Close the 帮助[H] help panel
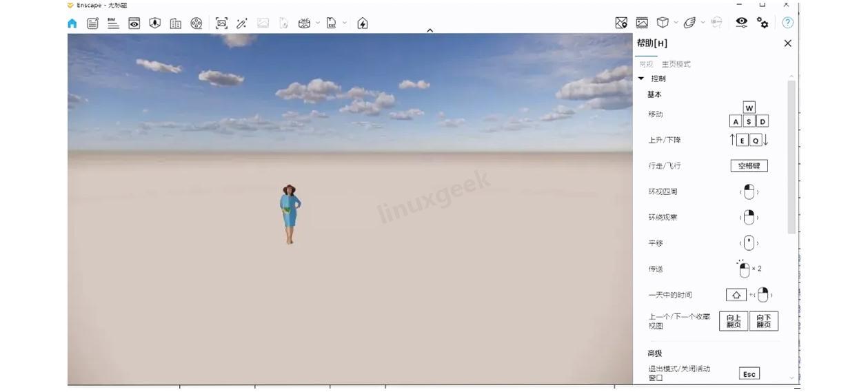Image resolution: width=868 pixels, height=392 pixels. click(x=787, y=43)
